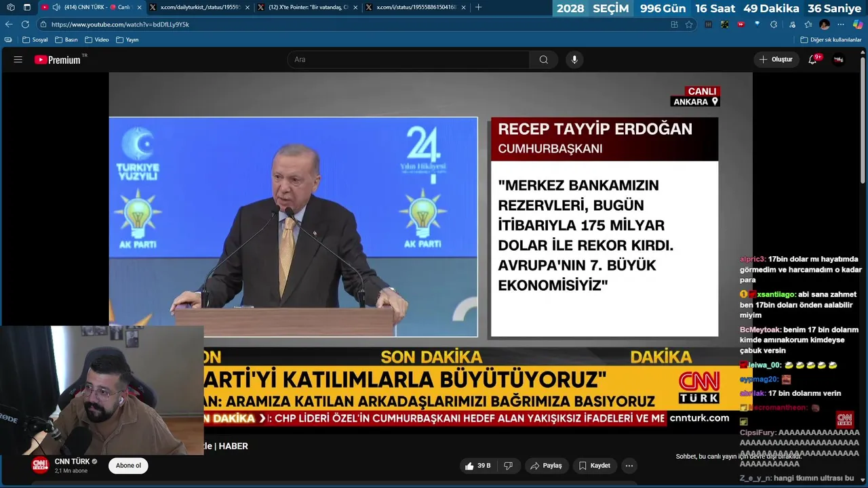Like the video with thumbs-up 39 B
This screenshot has width=868, height=488.
[x=478, y=466]
